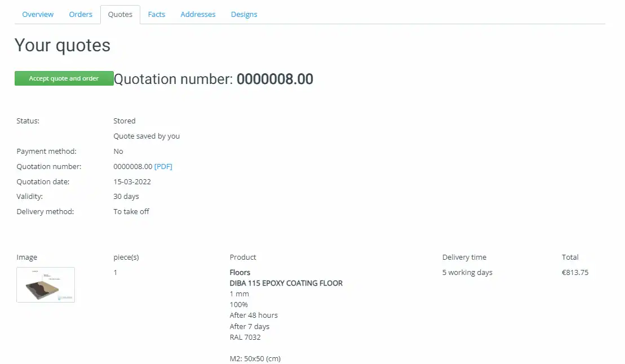Switch to the Orders tab
Viewport: 625px width, 364px height.
tap(81, 14)
